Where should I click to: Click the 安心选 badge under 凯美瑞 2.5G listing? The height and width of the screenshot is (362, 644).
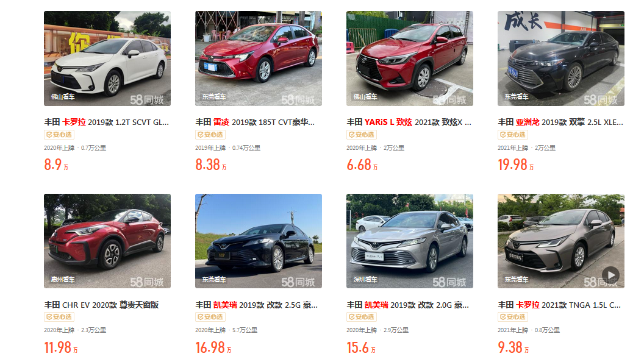pos(210,317)
